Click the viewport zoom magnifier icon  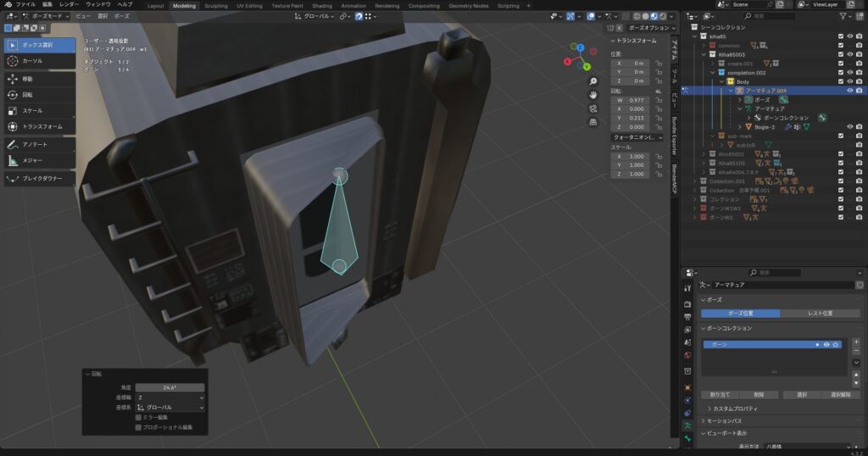tap(595, 81)
